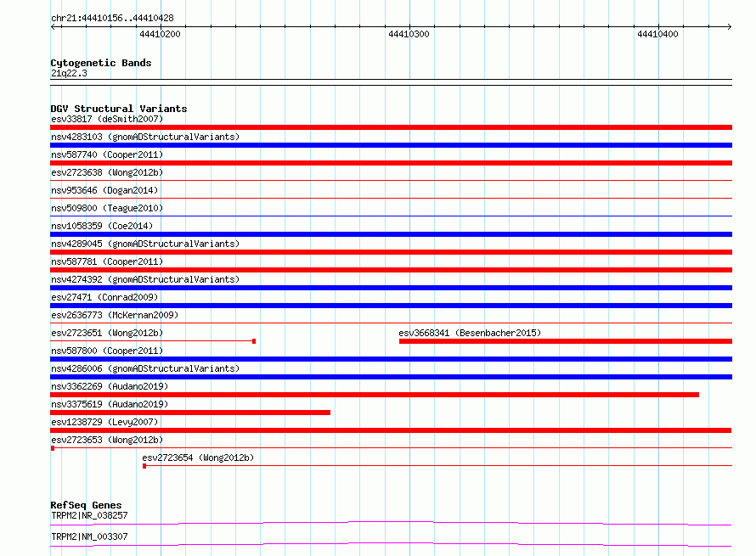Open the TRPM2|NR_038257 gene label
Image resolution: width=756 pixels, height=556 pixels.
click(x=89, y=515)
